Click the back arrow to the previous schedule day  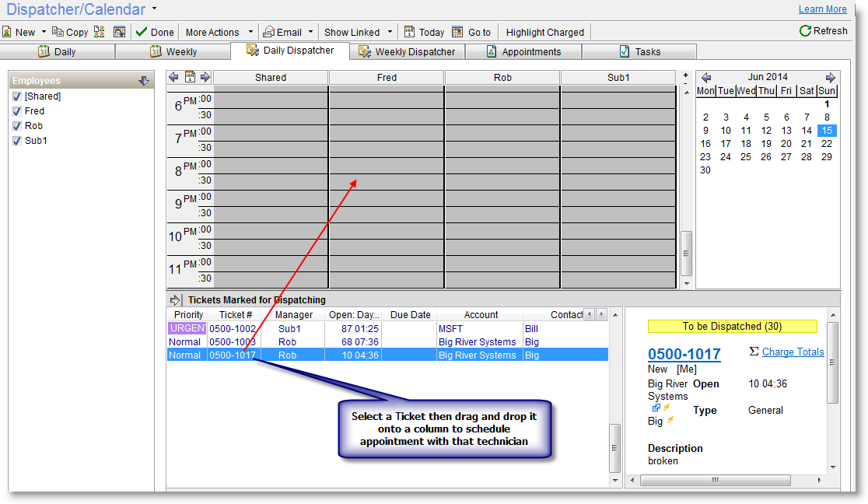pos(173,77)
